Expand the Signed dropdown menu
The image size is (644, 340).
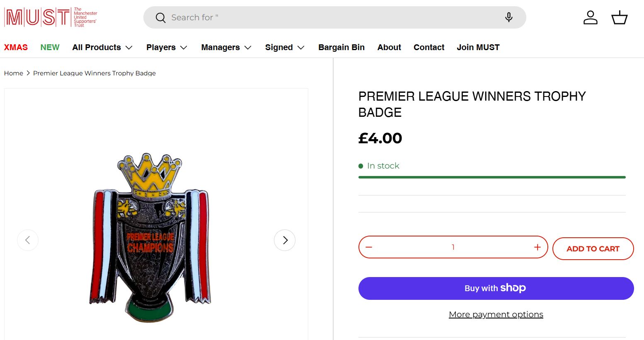click(x=285, y=47)
